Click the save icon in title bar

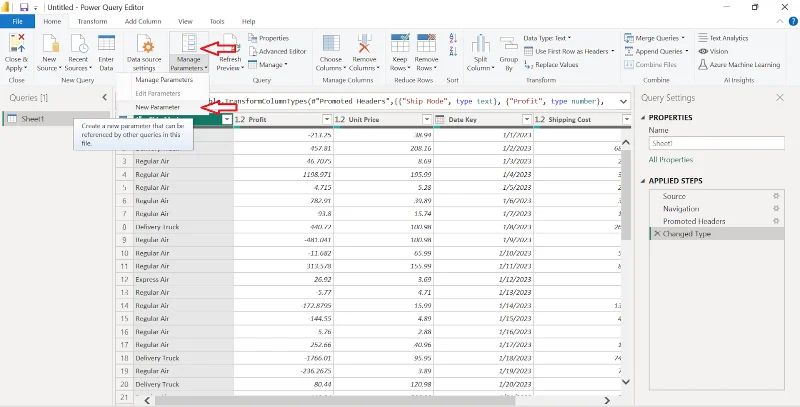[23, 8]
